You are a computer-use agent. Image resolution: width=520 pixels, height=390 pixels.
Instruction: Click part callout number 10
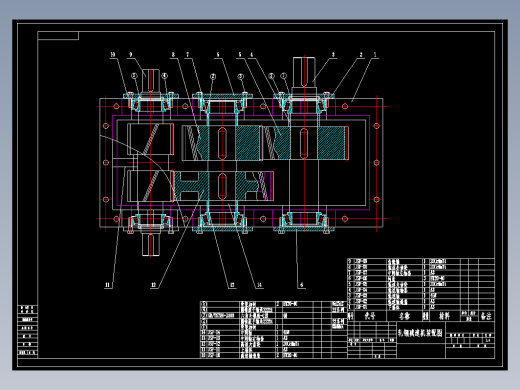coord(113,55)
